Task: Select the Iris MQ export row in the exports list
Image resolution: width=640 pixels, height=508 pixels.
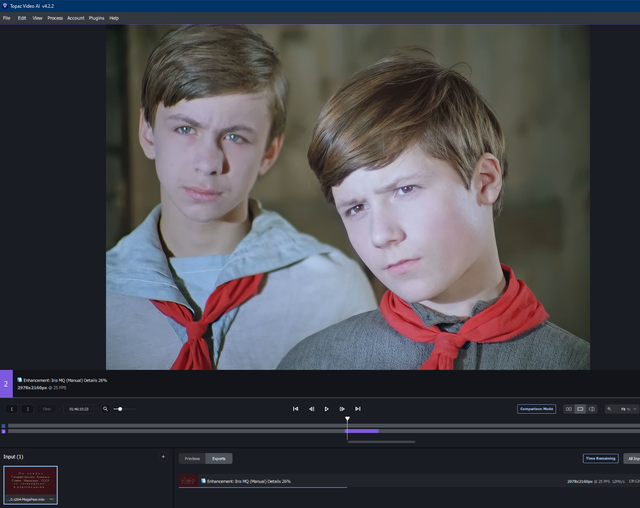Action: [409, 481]
